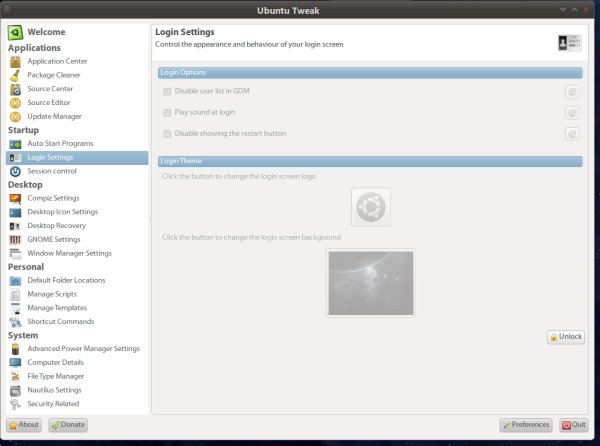
Task: Click the Compiz Settings icon
Action: tap(15, 199)
